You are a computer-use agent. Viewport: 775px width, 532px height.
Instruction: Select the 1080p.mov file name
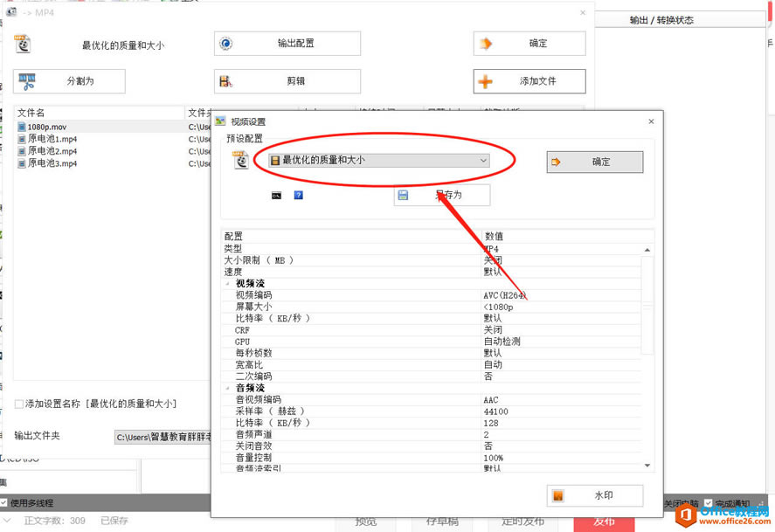point(47,127)
